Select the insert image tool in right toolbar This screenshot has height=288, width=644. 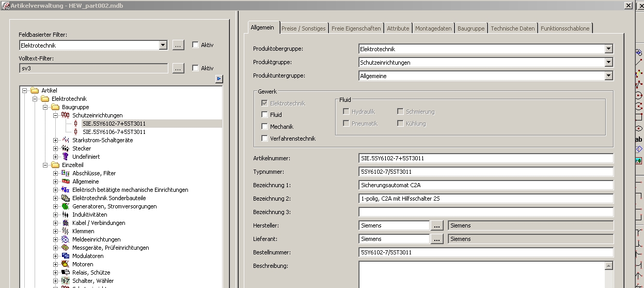tap(639, 161)
